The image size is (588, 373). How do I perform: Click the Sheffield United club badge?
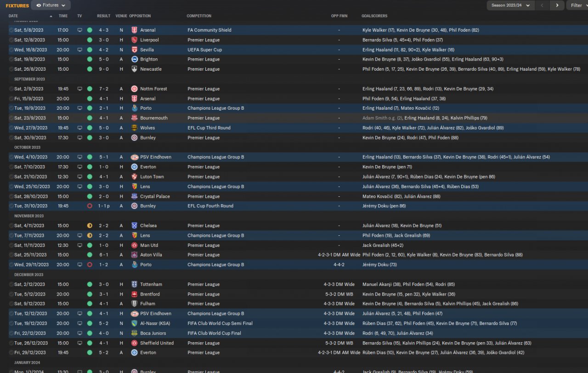(x=135, y=343)
